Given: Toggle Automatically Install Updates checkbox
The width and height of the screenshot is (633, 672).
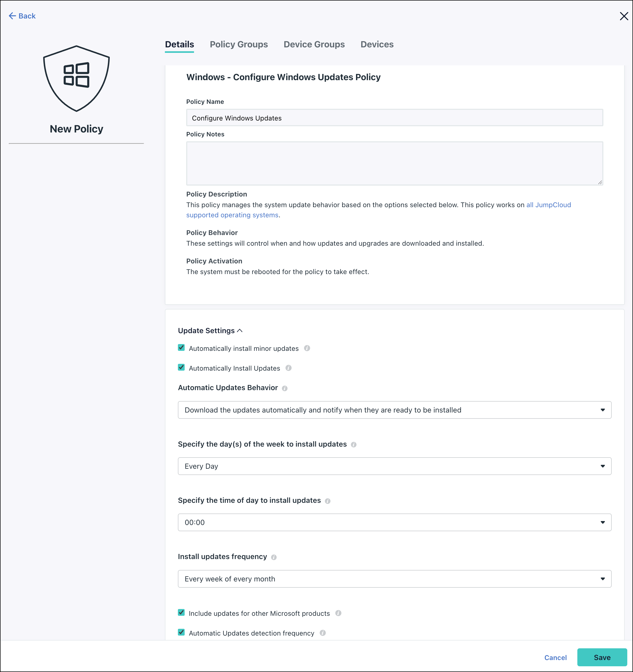Looking at the screenshot, I should [181, 367].
